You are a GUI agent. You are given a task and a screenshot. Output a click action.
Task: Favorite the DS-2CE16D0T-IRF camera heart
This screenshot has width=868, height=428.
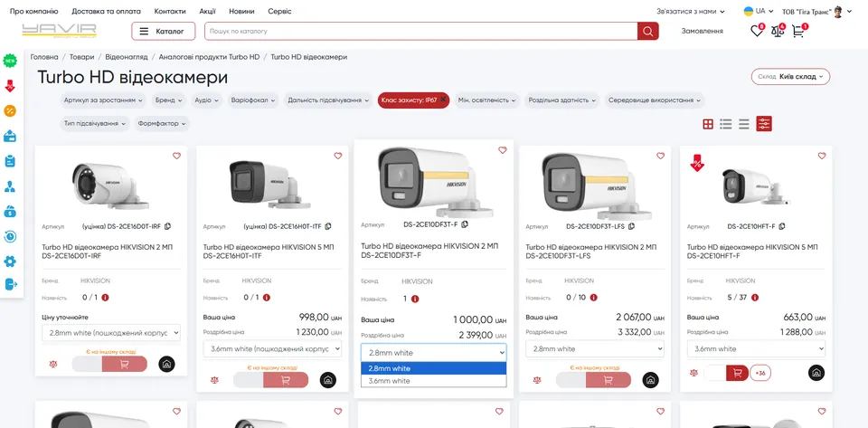click(x=176, y=157)
